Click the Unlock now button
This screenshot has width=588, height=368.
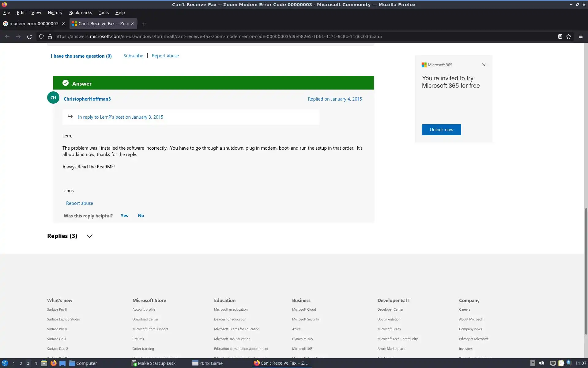coord(441,130)
